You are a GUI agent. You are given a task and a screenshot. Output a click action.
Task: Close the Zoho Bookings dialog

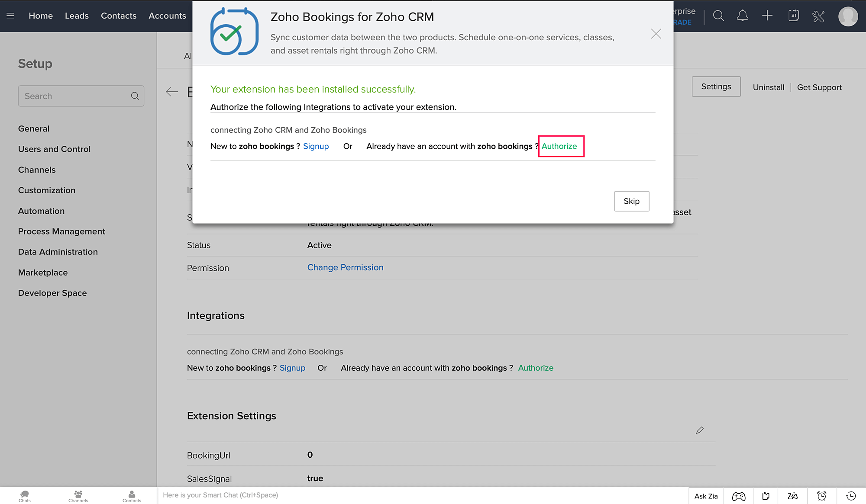point(656,34)
